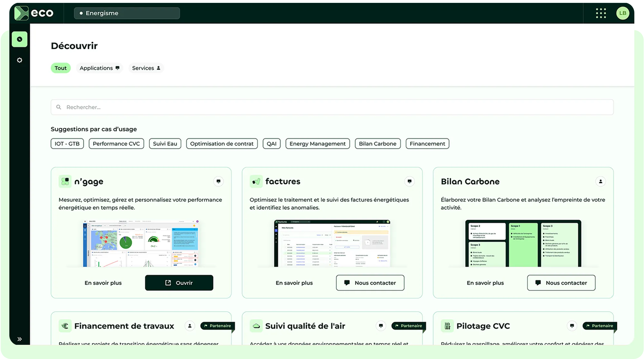Click Nous contacter on factures card
The height and width of the screenshot is (359, 644).
(370, 283)
